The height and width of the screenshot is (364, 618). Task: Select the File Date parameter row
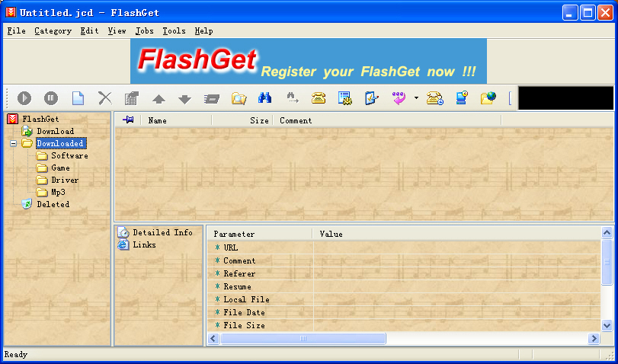tap(405, 312)
